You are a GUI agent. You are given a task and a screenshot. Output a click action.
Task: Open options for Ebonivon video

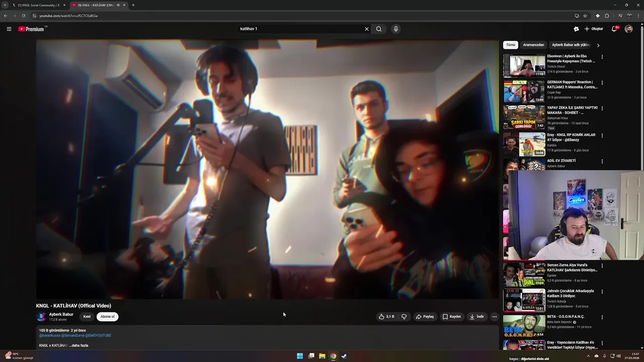coord(602,57)
